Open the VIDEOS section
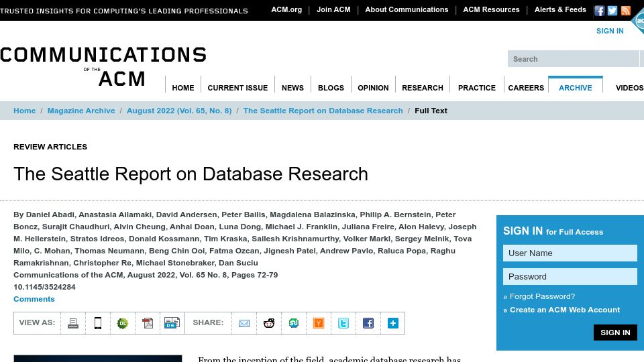The height and width of the screenshot is (362, 644). (629, 88)
